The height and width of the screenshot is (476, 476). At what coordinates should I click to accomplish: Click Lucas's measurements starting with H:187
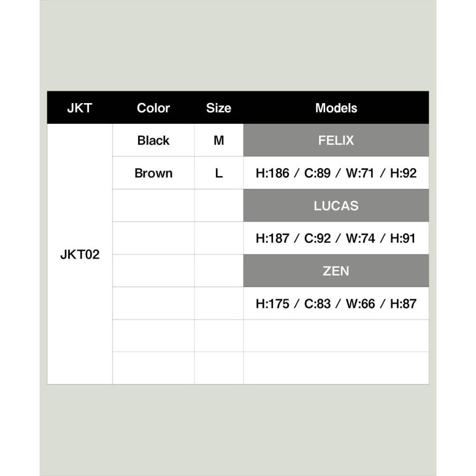(x=336, y=239)
